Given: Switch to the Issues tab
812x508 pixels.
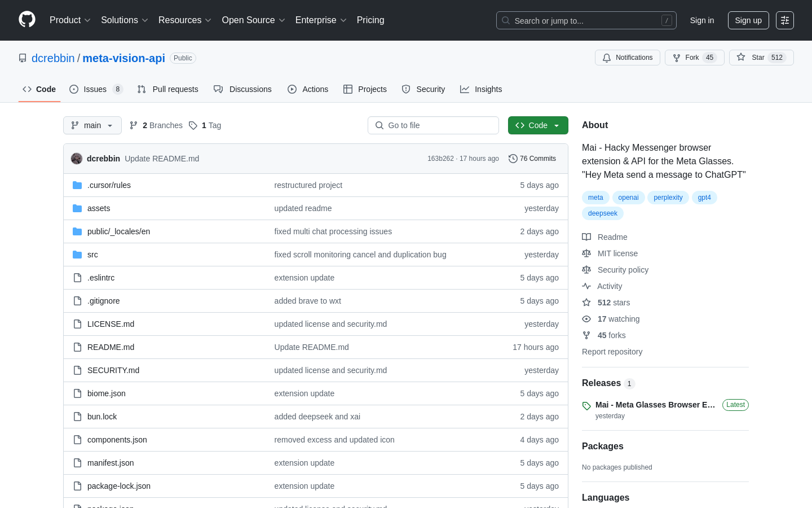Looking at the screenshot, I should (x=96, y=89).
